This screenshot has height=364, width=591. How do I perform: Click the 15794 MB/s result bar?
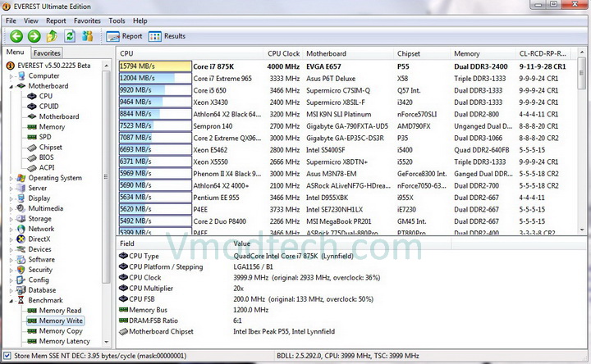click(155, 66)
